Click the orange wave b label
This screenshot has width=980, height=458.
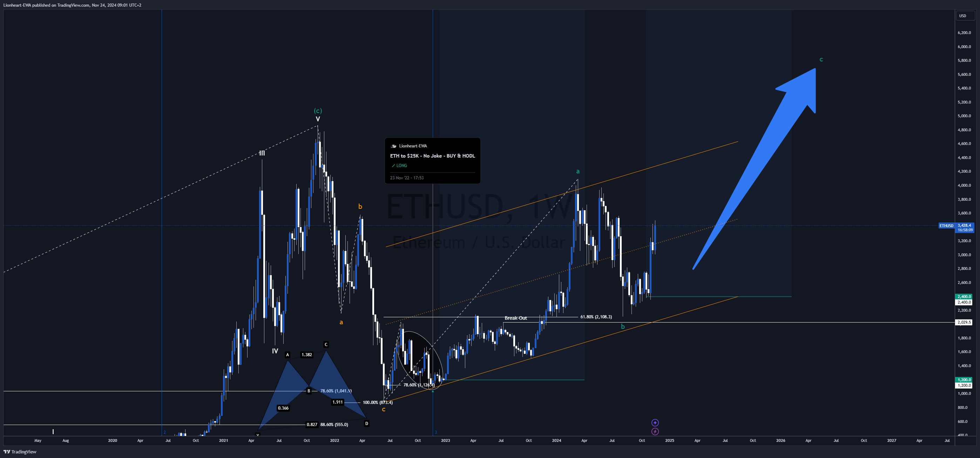click(x=360, y=206)
